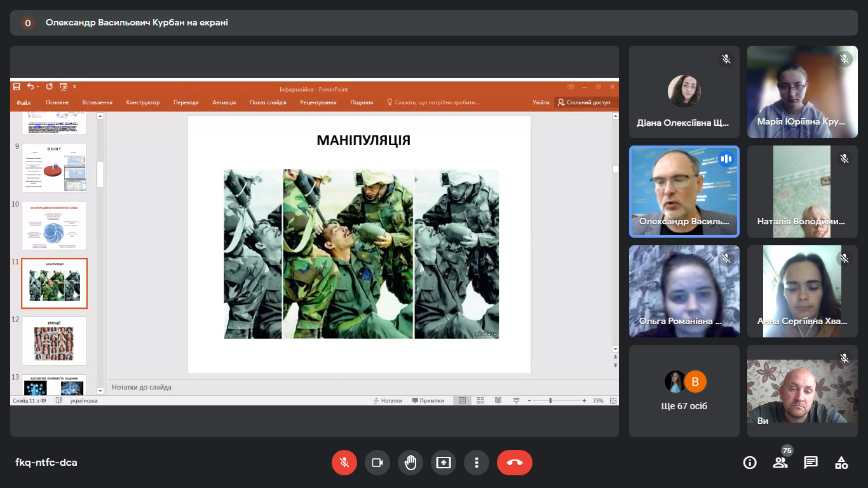868x488 pixels.
Task: Open the Вставлення ribbon tab
Action: pos(97,102)
